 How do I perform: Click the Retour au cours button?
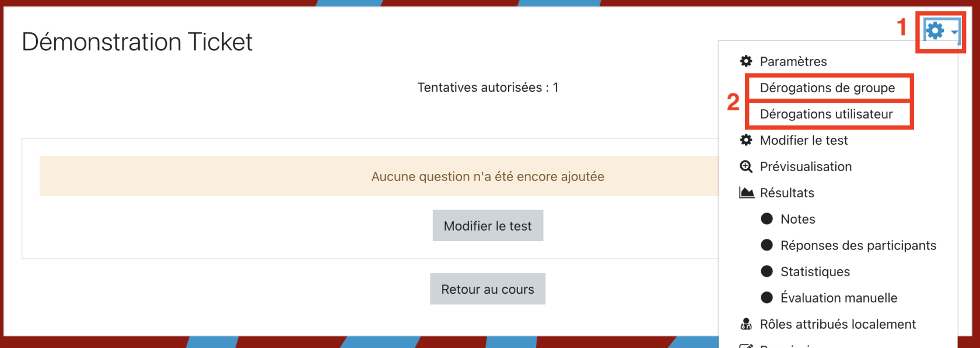click(x=488, y=289)
